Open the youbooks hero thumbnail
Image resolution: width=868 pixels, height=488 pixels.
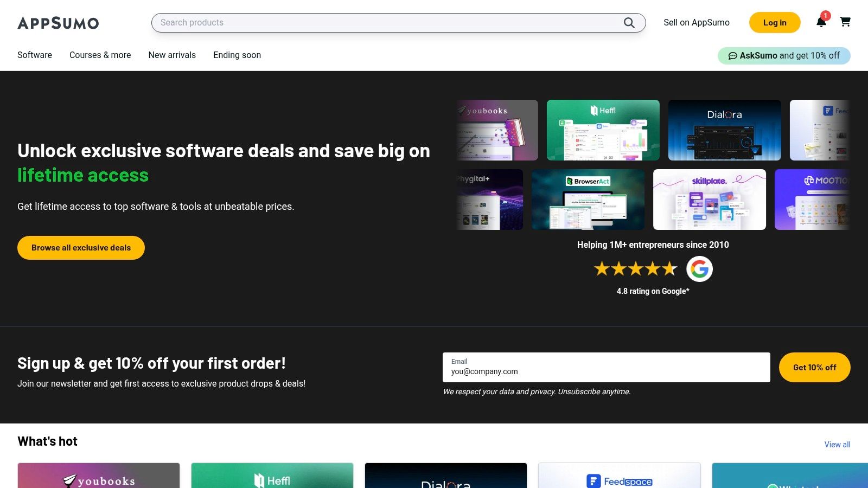coord(497,130)
